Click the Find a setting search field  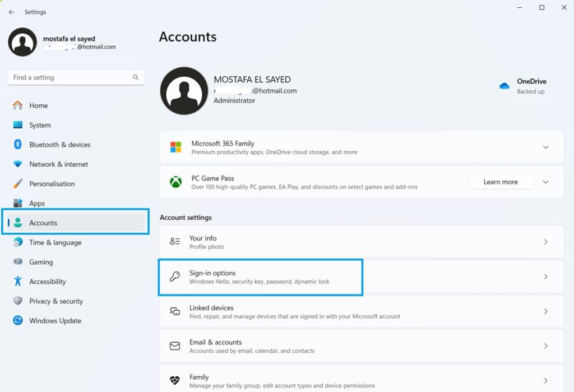tap(76, 77)
